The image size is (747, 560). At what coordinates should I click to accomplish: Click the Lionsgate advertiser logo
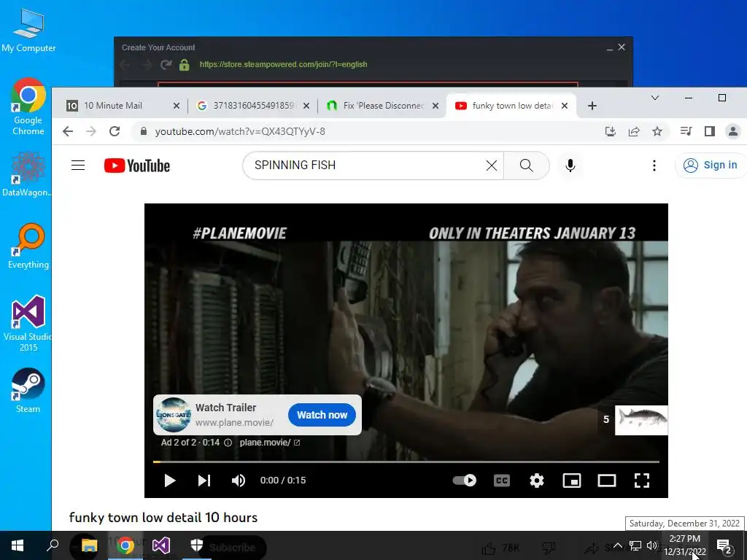click(x=174, y=415)
